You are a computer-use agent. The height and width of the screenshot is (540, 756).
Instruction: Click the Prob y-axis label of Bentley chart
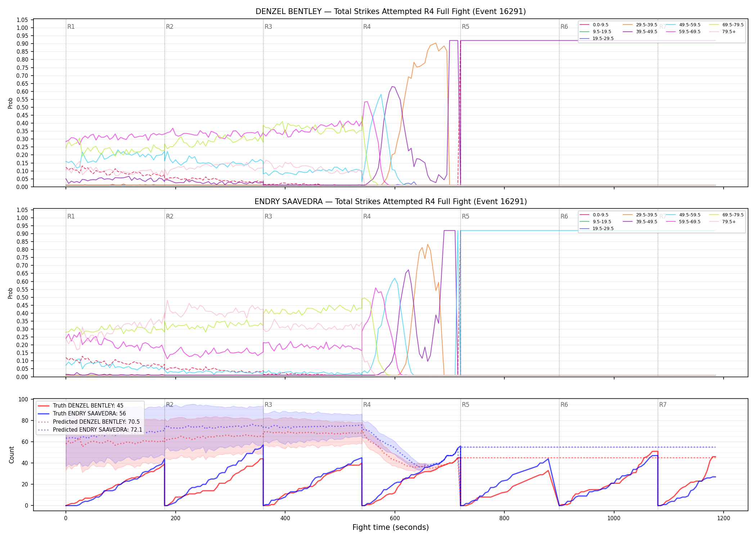click(10, 103)
